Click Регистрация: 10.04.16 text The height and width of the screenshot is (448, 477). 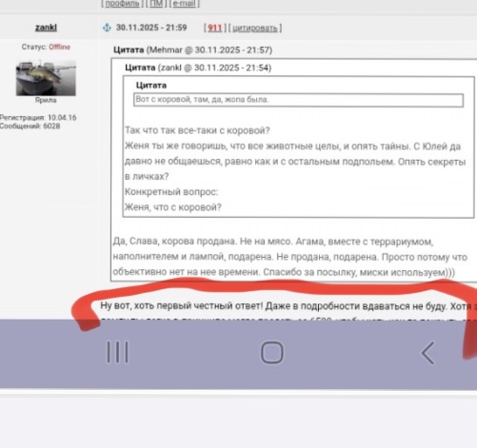[x=38, y=118]
